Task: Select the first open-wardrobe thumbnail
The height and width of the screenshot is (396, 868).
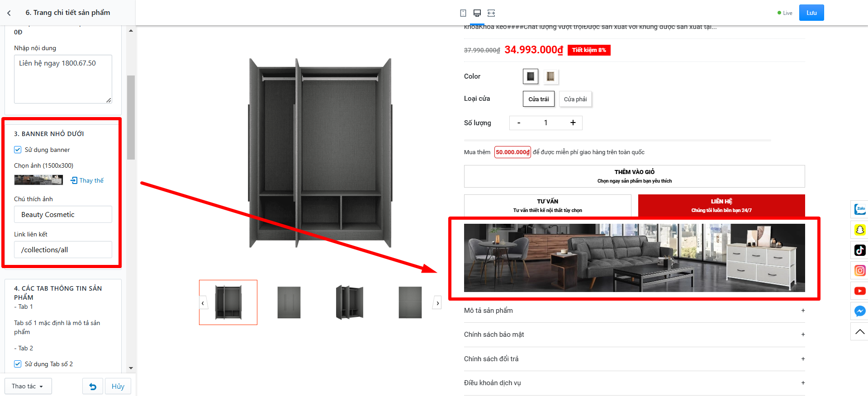Action: (228, 302)
